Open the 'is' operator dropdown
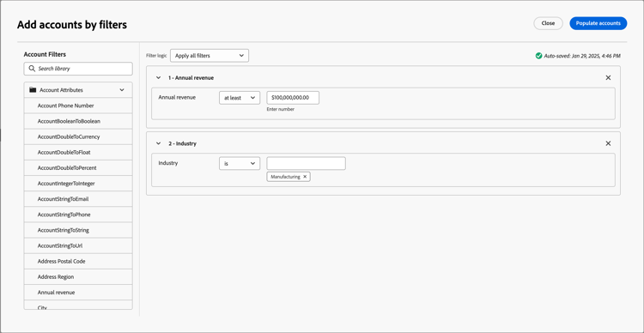This screenshot has width=644, height=333. click(240, 163)
